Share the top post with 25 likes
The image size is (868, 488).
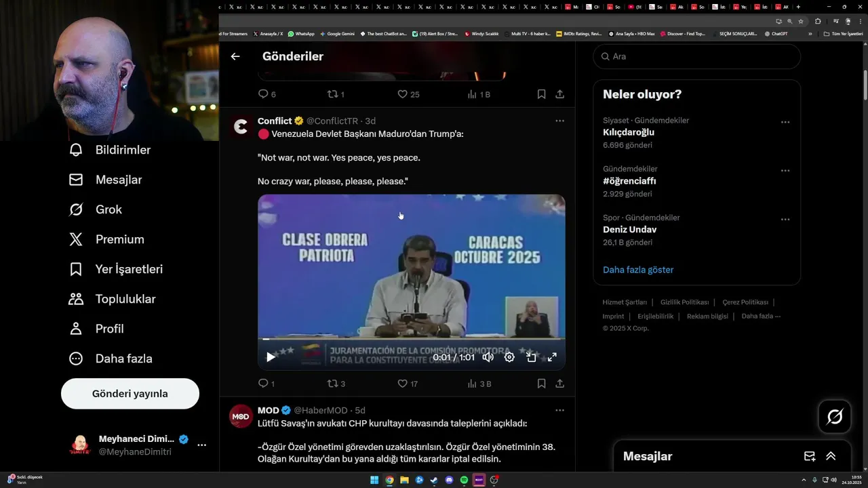click(560, 94)
